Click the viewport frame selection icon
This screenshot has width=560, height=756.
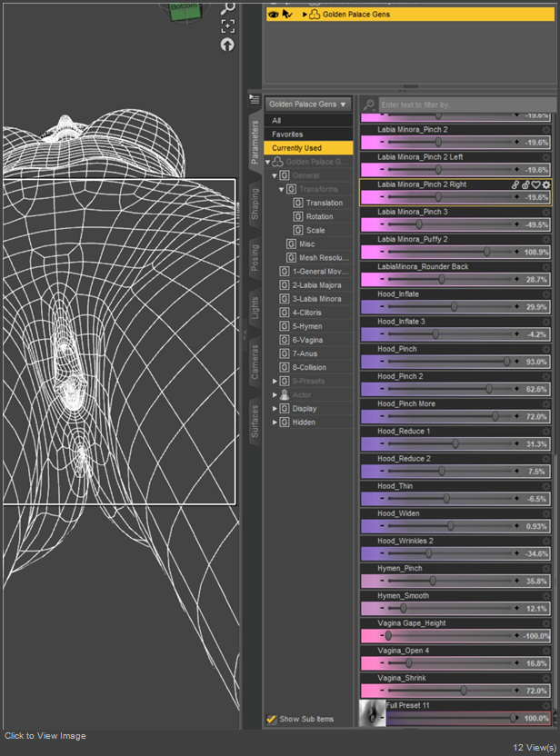pyautogui.click(x=227, y=25)
